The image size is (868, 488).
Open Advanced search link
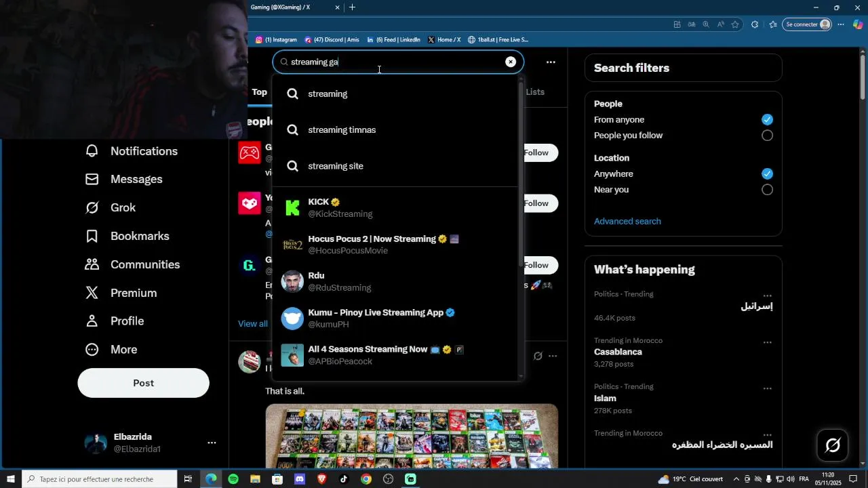pyautogui.click(x=627, y=221)
